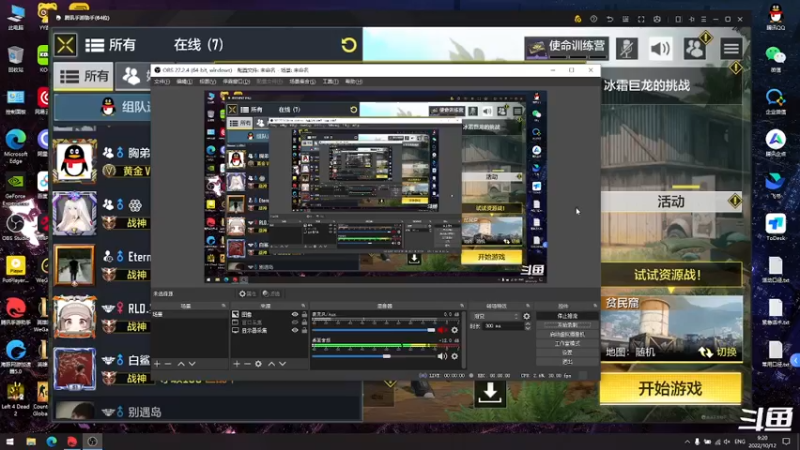Viewport: 800px width, 450px height.
Task: Click emulator help question-mark icon
Action: point(593,19)
